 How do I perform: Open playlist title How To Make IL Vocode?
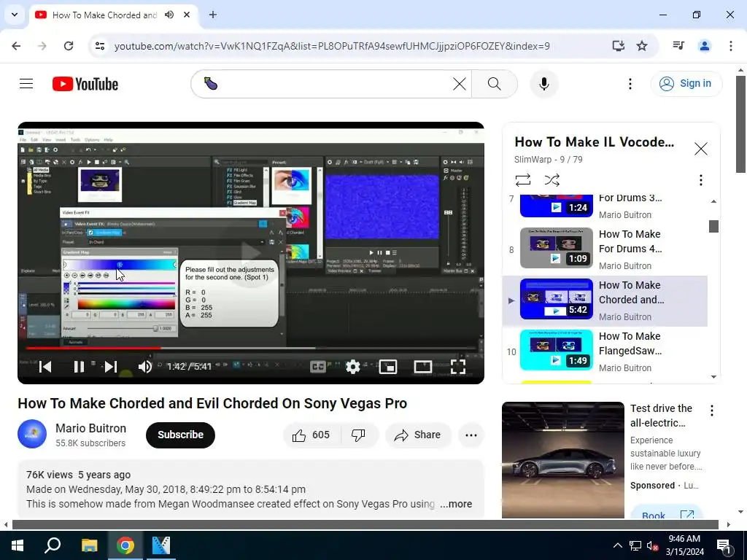594,142
